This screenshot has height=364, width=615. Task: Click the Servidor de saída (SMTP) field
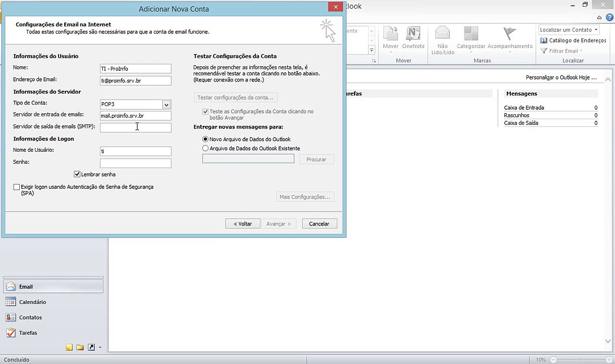pyautogui.click(x=136, y=128)
